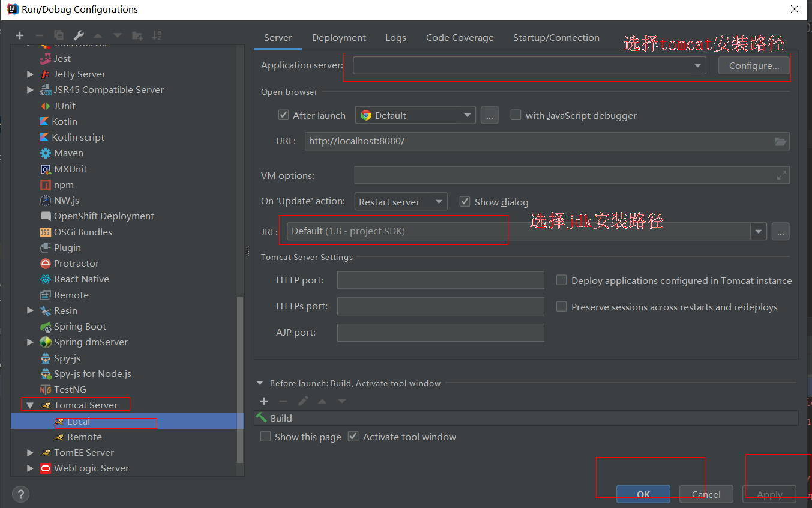
Task: Select the npm configuration type
Action: (64, 184)
